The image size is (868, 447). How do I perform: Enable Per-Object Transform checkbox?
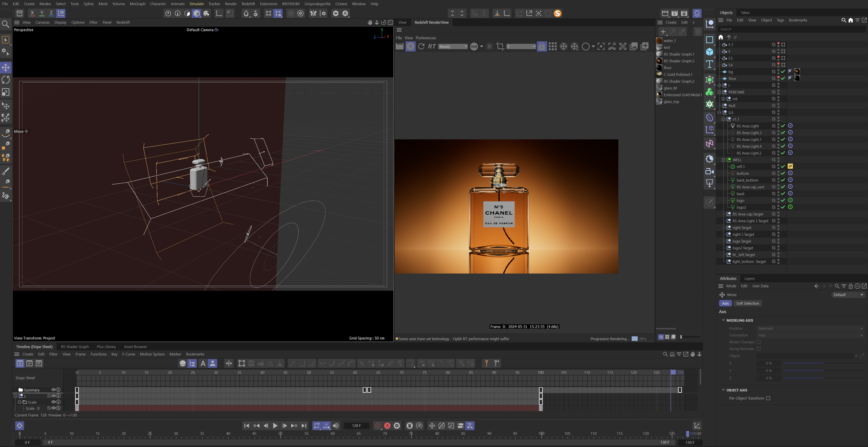click(x=768, y=398)
